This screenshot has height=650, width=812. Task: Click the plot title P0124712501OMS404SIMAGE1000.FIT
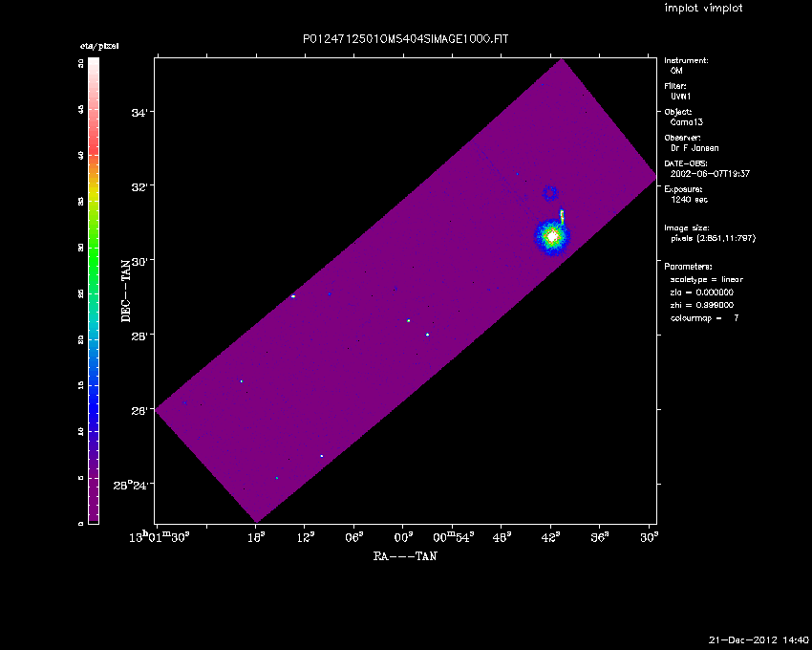(405, 39)
